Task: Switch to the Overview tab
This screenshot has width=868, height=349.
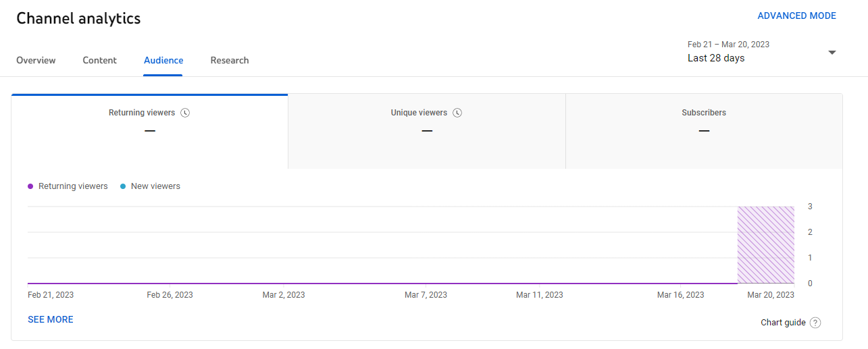Action: 36,60
